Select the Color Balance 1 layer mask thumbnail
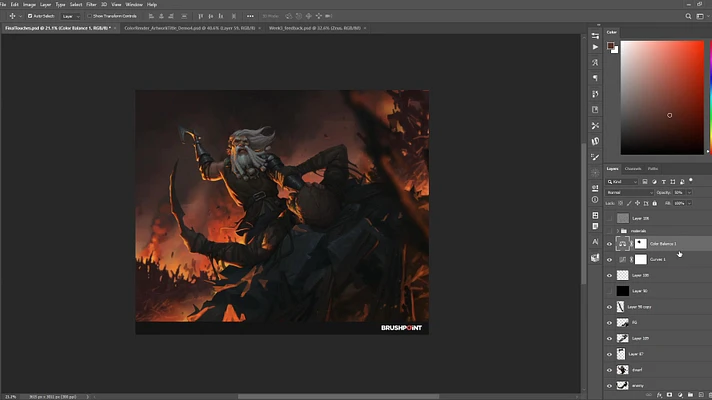This screenshot has width=712, height=400. [641, 244]
